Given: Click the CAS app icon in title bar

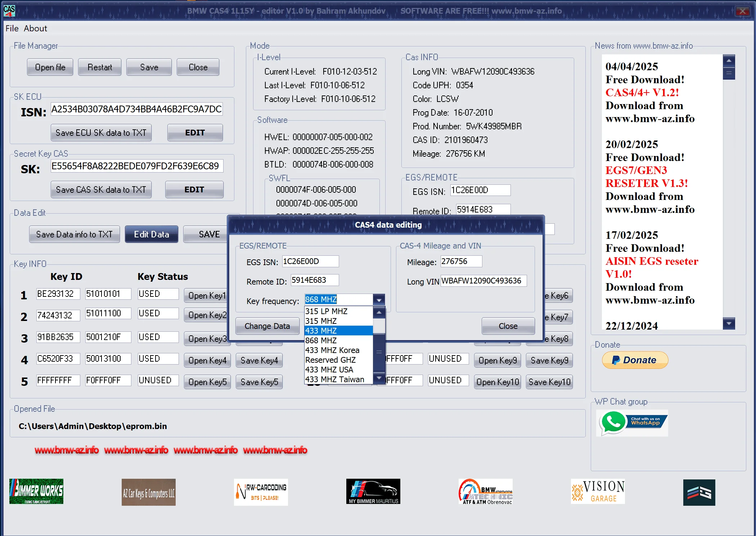Looking at the screenshot, I should 9,10.
